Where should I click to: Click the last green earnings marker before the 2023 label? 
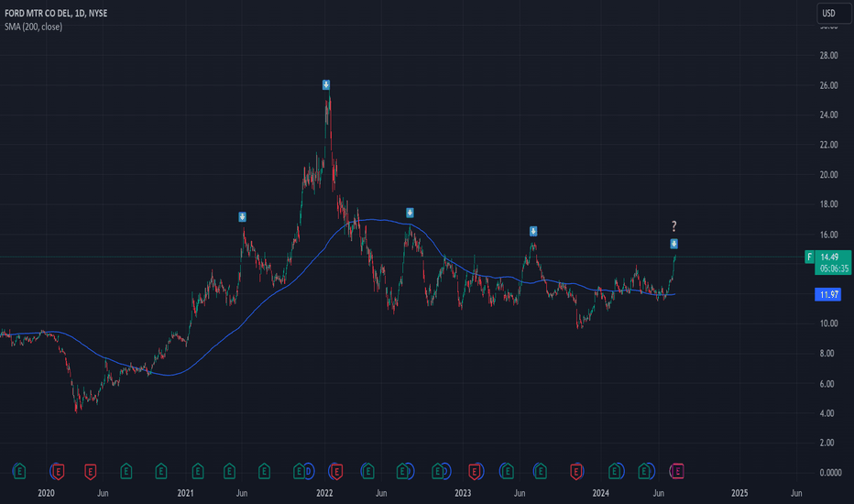tap(438, 471)
